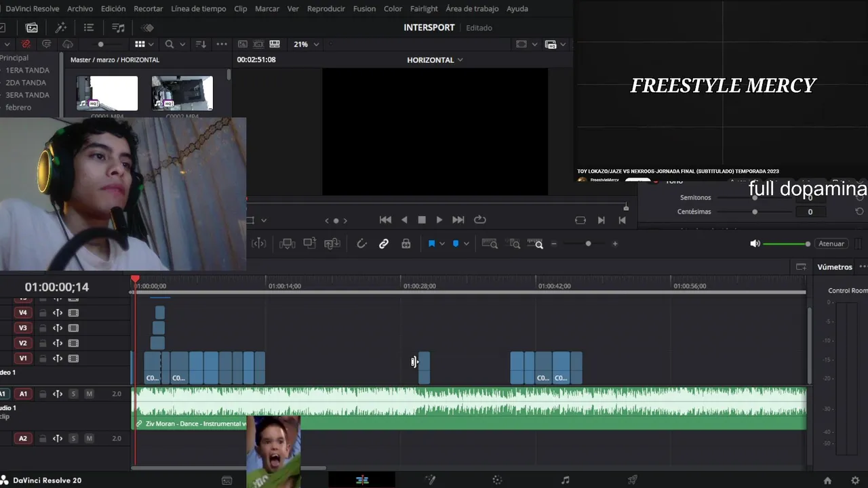868x488 pixels.
Task: Open Project Settings gear icon
Action: point(854,481)
